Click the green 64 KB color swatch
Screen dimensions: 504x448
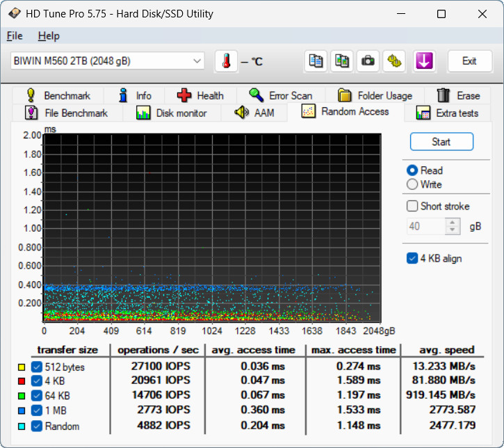(22, 397)
